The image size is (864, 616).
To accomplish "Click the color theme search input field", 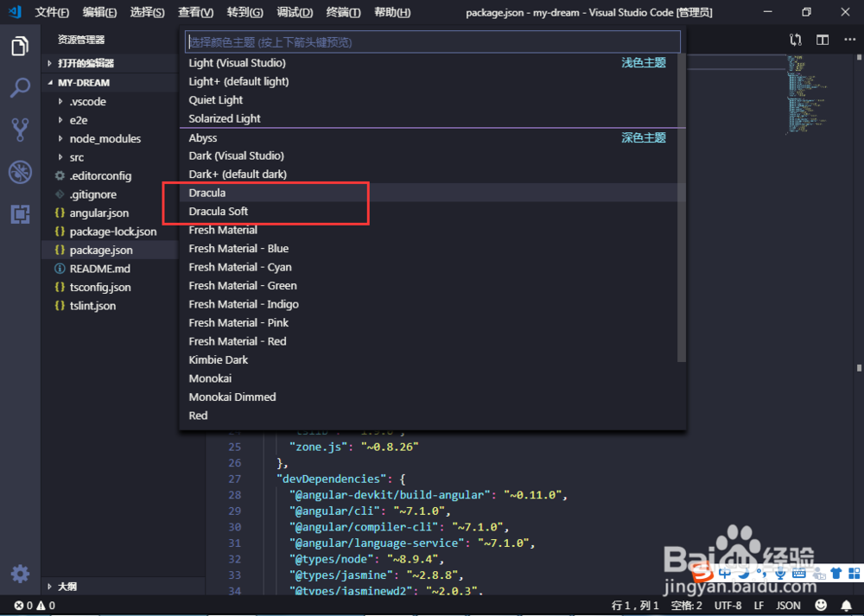I will (x=433, y=41).
